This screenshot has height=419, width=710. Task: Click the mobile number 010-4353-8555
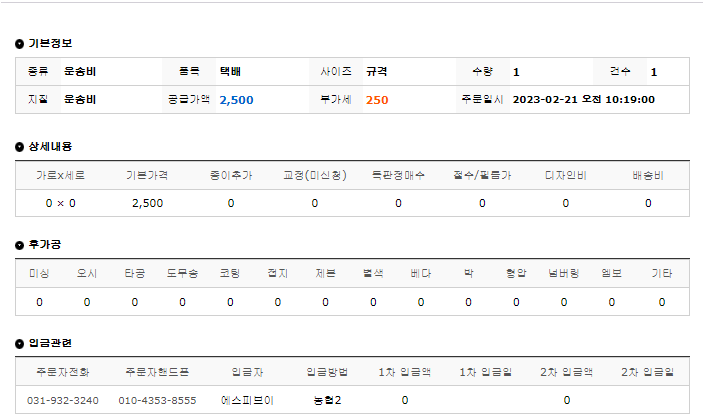(x=157, y=400)
